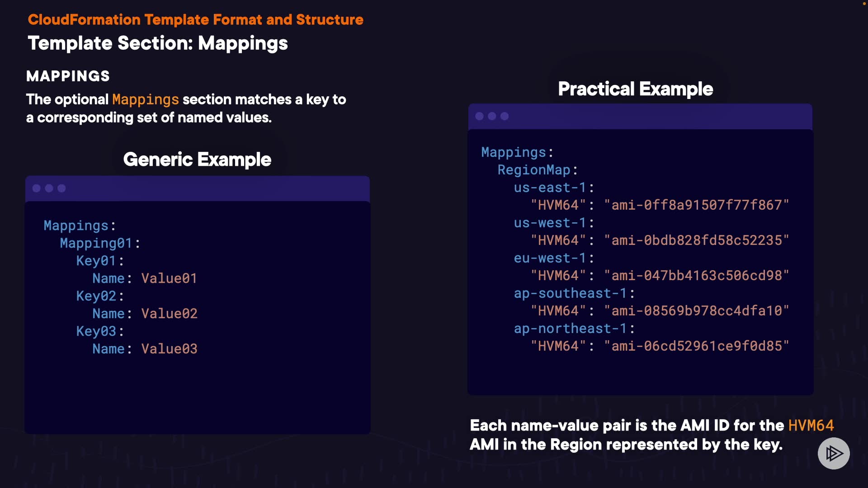Select the RegionMap key in practical example
Image resolution: width=868 pixels, height=488 pixels.
coord(534,170)
